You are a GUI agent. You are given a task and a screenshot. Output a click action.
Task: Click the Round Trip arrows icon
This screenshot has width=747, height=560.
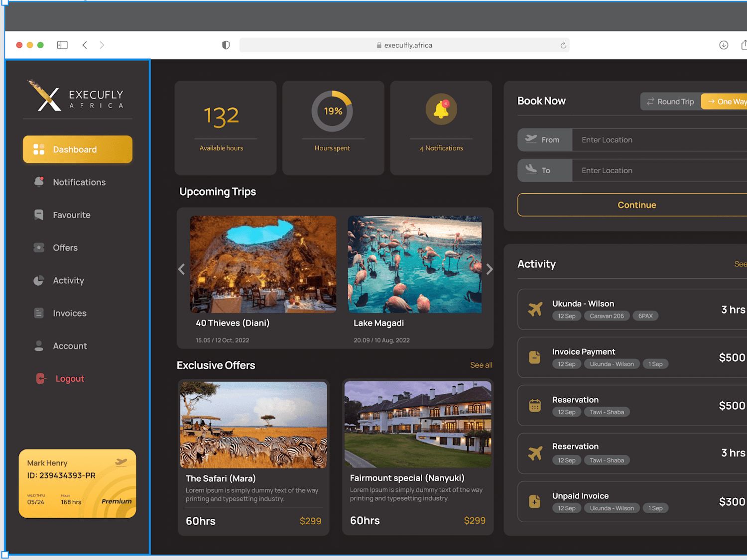pyautogui.click(x=650, y=102)
